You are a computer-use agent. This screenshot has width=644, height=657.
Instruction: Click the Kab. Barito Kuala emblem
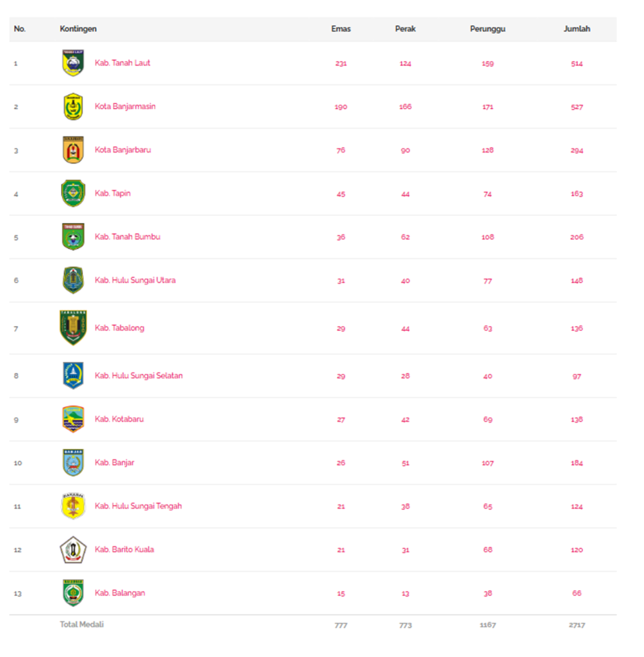(73, 550)
